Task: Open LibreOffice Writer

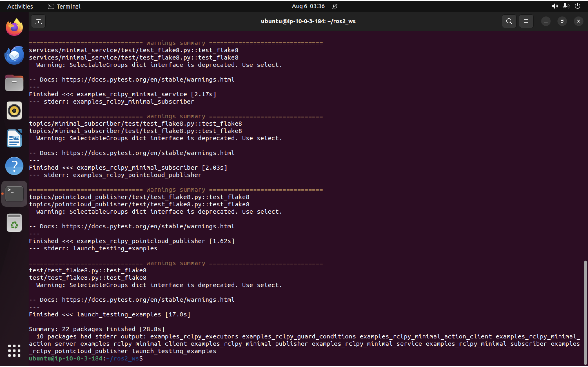Action: click(x=14, y=138)
